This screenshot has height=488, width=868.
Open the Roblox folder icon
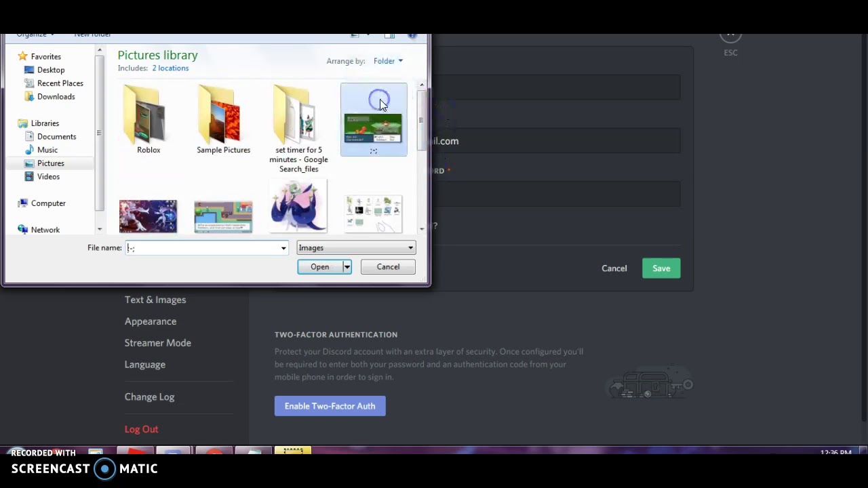coord(145,114)
